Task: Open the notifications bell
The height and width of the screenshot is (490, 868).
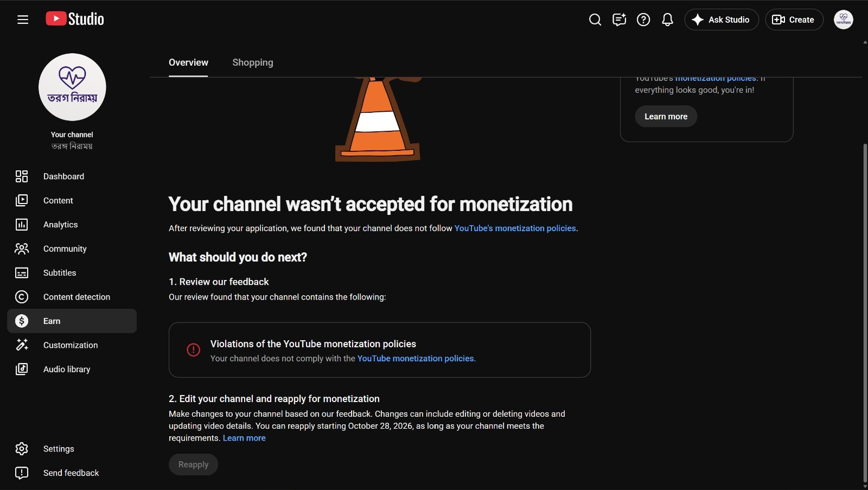Action: [667, 20]
